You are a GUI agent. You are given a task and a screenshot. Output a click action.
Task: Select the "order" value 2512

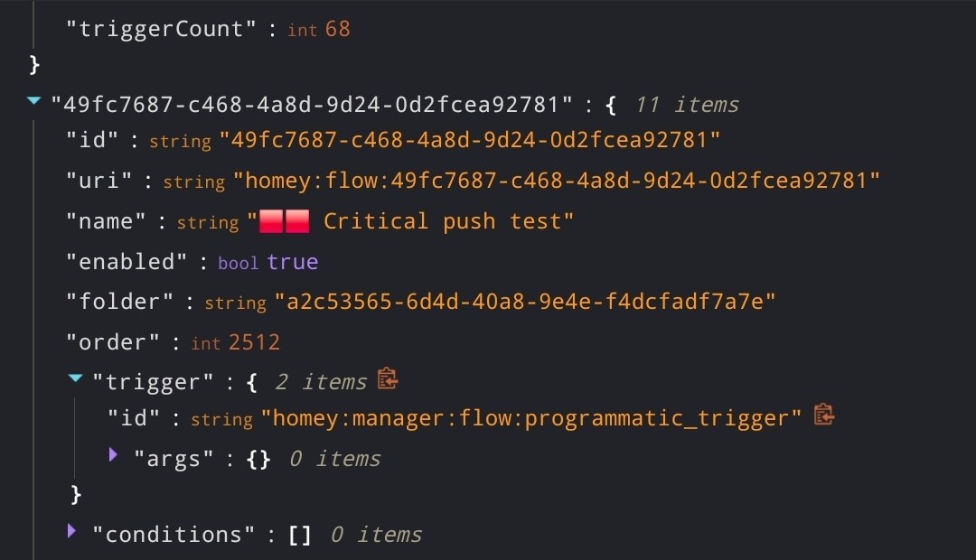254,342
